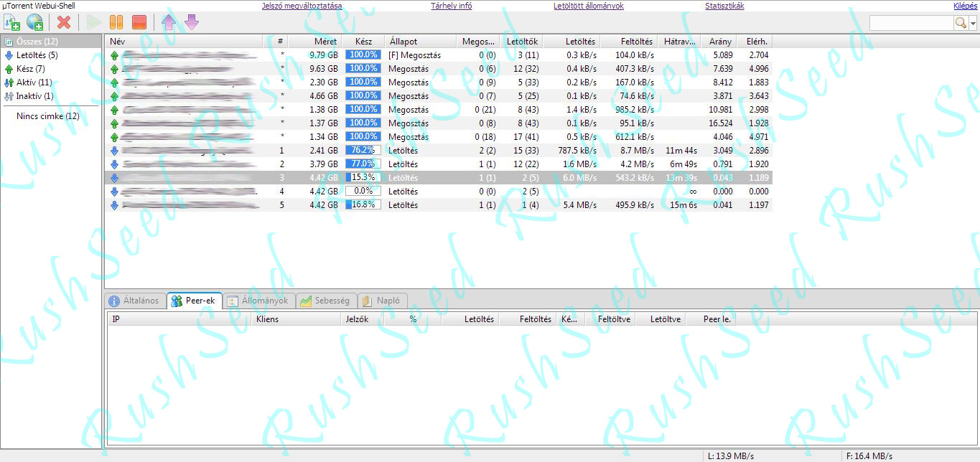Image resolution: width=980 pixels, height=462 pixels.
Task: Click inside the search input field
Action: (x=910, y=23)
